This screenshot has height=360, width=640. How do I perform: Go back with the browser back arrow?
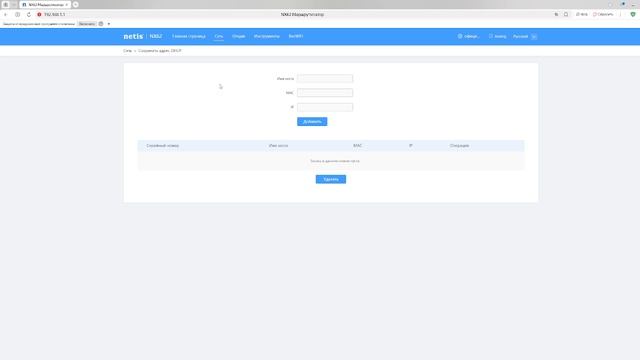tap(5, 14)
